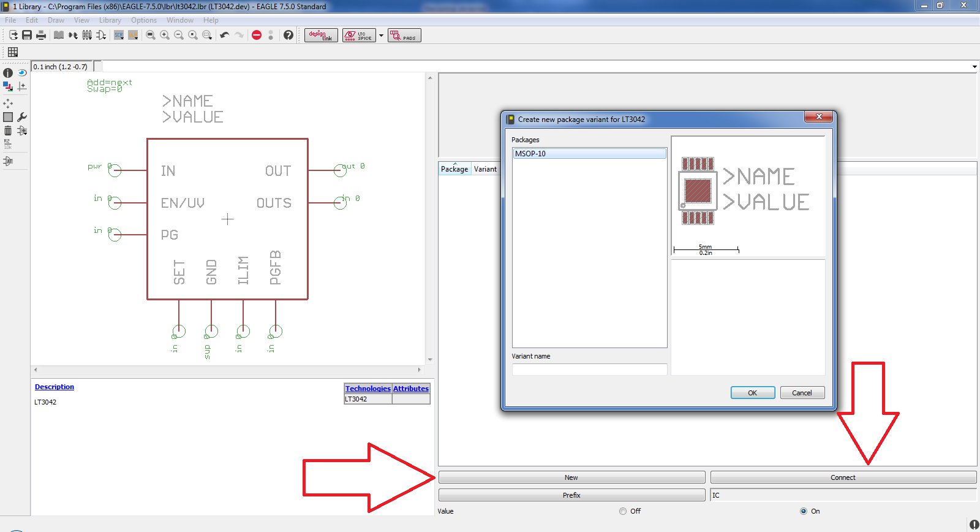
Task: Open the Technologies link
Action: 368,389
